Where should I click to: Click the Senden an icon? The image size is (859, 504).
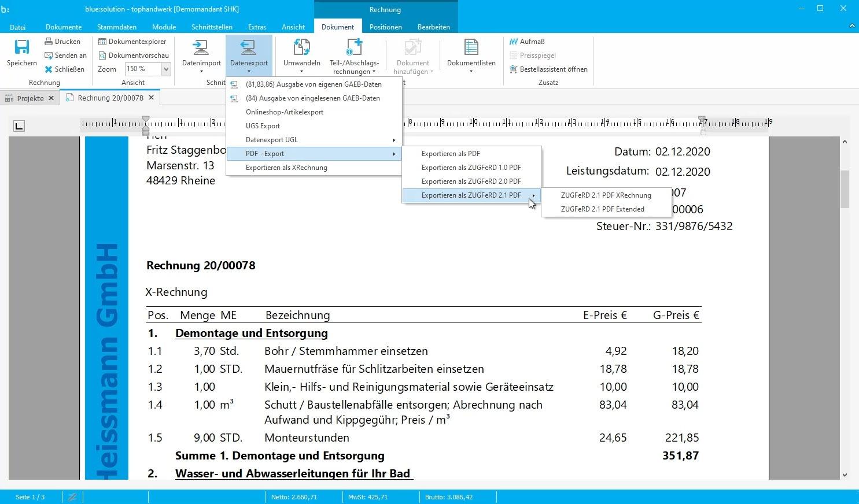[x=49, y=55]
